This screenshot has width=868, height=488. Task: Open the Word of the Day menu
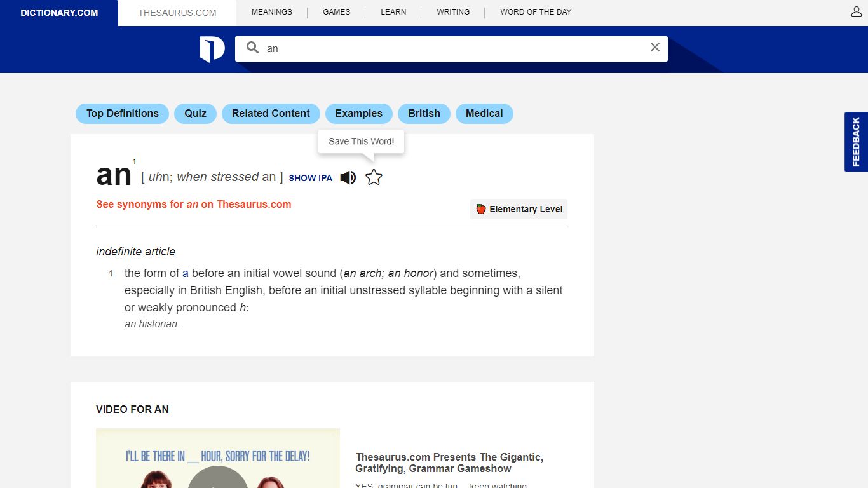[536, 12]
